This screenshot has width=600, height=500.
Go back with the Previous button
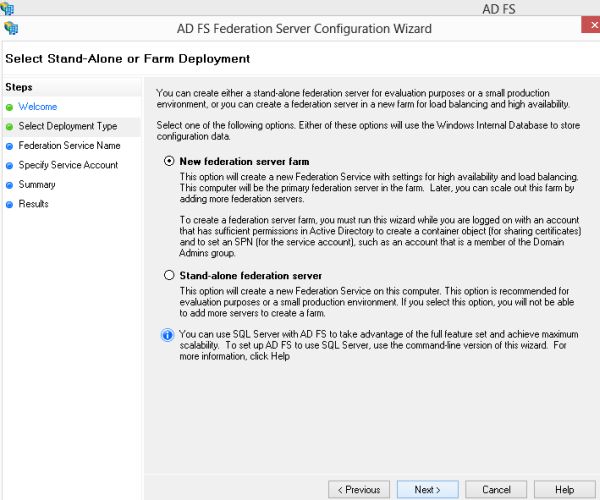[x=359, y=489]
